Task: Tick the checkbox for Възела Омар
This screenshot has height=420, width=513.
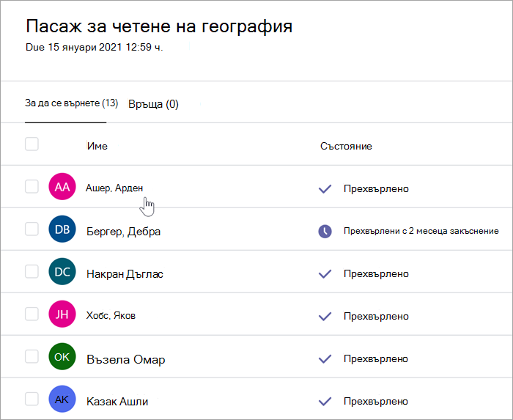Action: coord(32,356)
